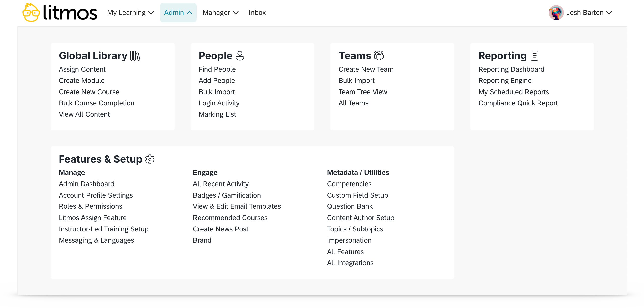Open Bulk Import under Teams
Screen dimensions: 644x308
[356, 80]
